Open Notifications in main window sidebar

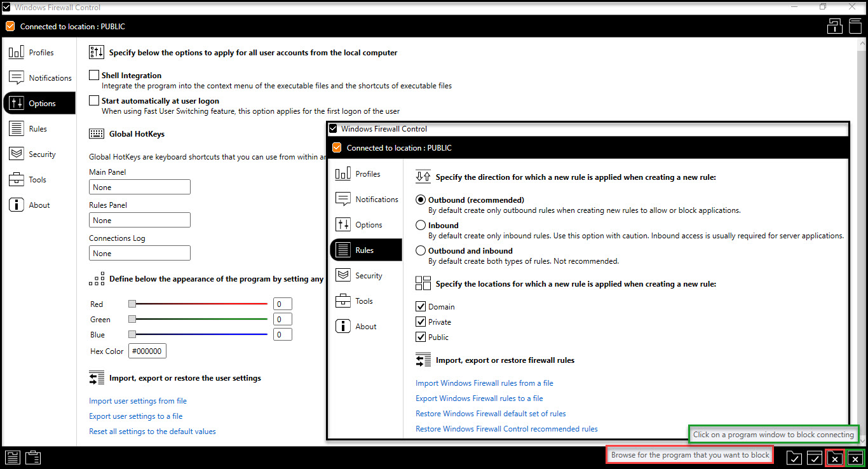tap(39, 78)
